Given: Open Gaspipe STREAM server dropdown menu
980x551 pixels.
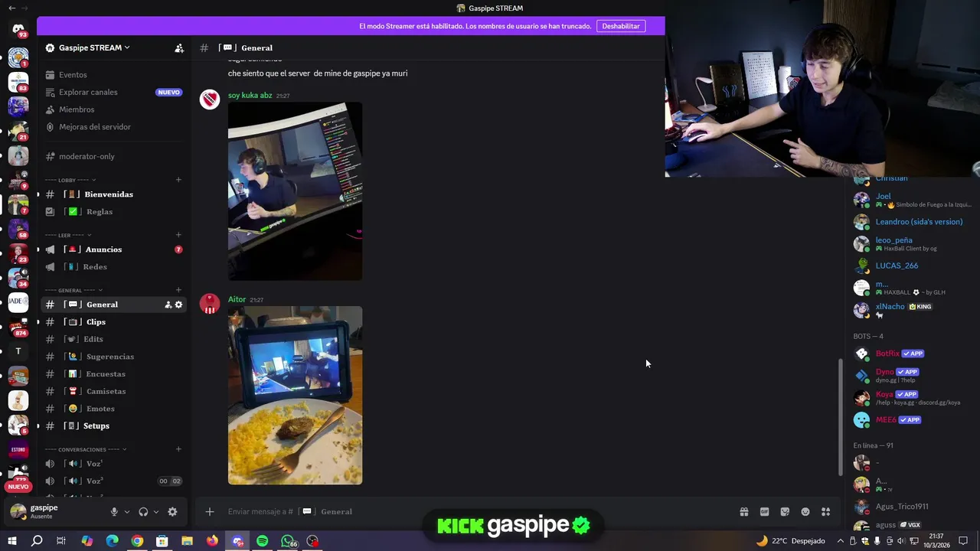Looking at the screenshot, I should click(94, 47).
